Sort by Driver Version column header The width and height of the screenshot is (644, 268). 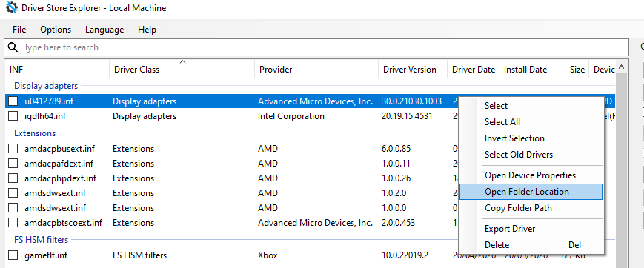(413, 70)
